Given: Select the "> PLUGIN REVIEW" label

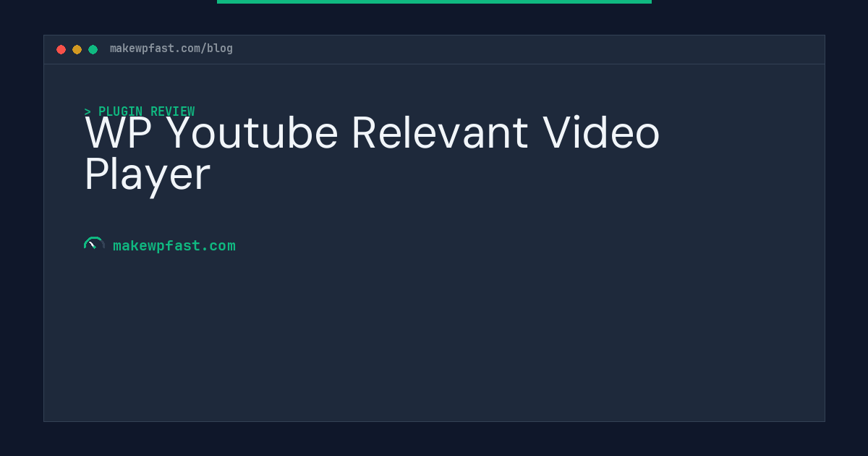Looking at the screenshot, I should pyautogui.click(x=140, y=111).
